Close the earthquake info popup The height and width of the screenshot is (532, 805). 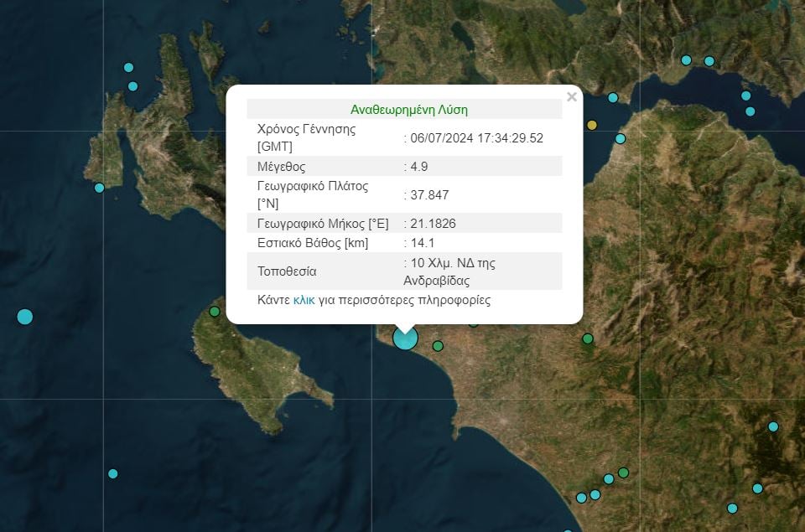(571, 97)
